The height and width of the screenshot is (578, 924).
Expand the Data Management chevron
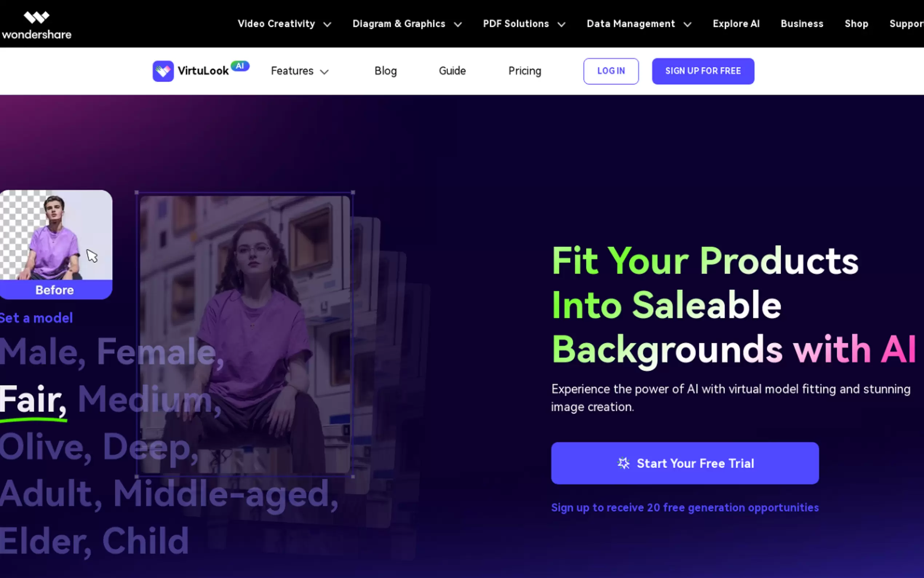tap(687, 24)
